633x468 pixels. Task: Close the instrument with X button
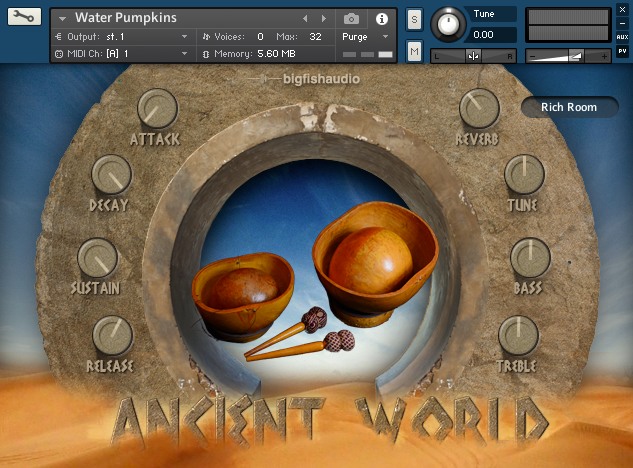[x=622, y=10]
